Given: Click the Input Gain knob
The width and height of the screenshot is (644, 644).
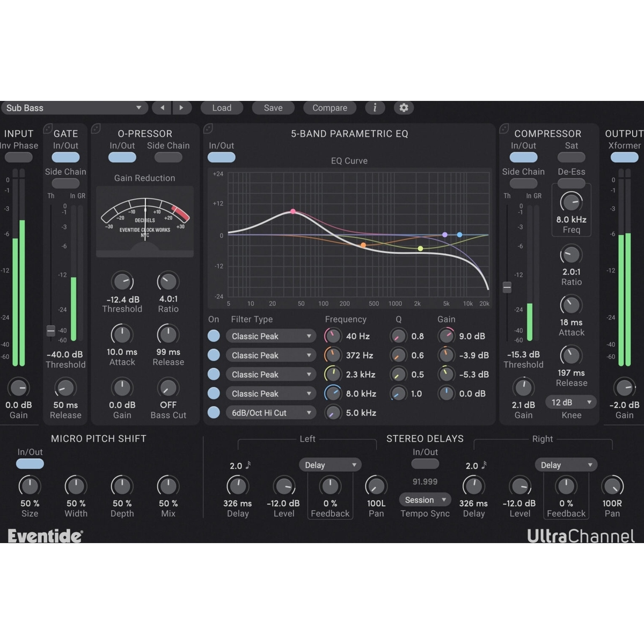Looking at the screenshot, I should coord(18,387).
